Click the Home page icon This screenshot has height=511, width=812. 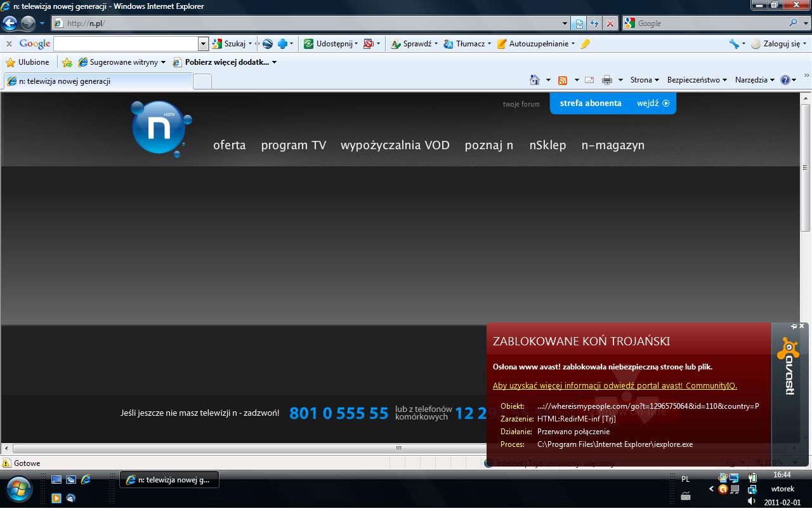coord(535,80)
